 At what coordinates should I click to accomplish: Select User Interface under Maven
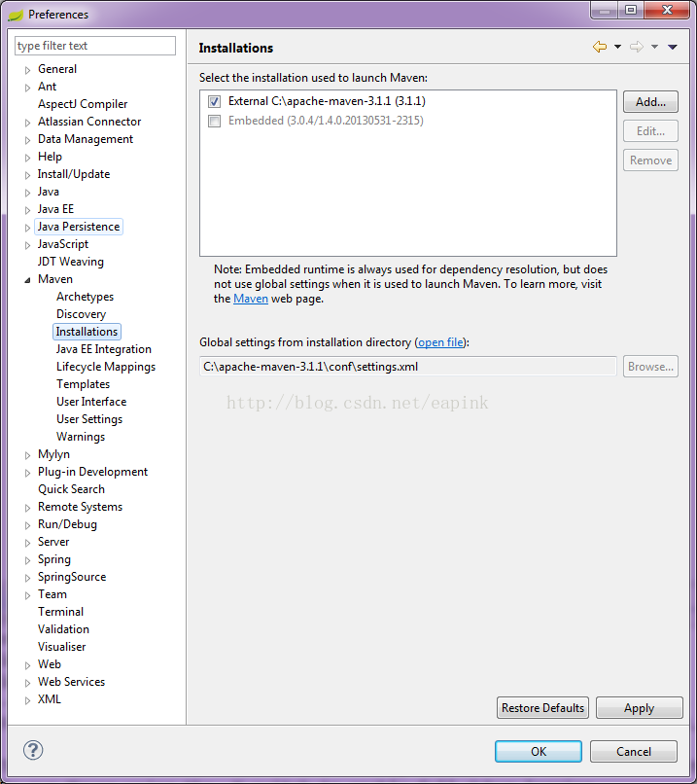(91, 402)
